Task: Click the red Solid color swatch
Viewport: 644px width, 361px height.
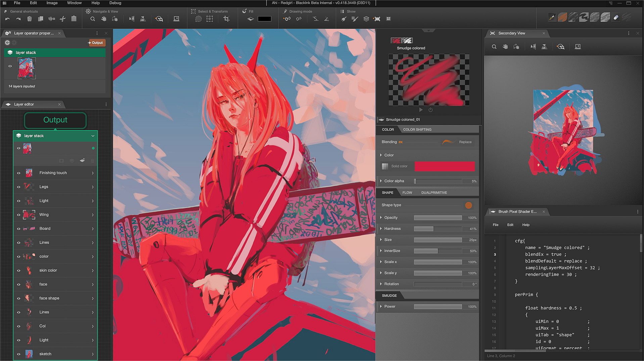Action: 445,166
